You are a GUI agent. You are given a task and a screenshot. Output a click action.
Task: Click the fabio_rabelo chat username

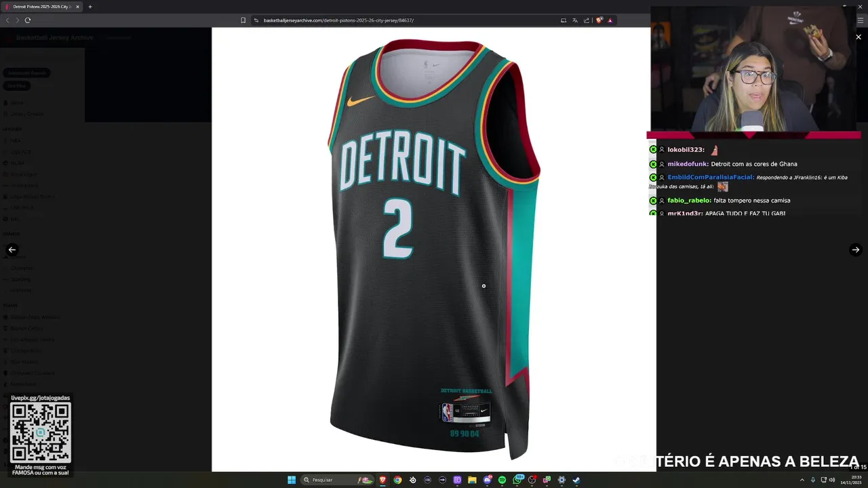tap(689, 201)
